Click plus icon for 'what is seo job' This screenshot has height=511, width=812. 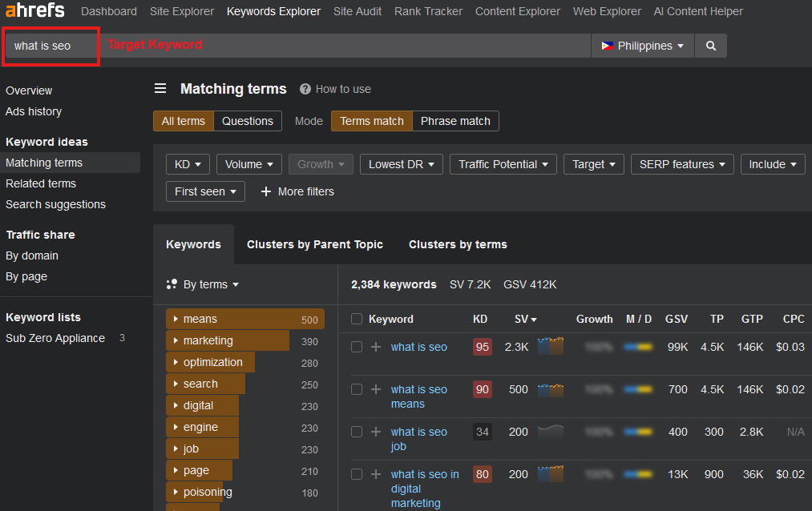[x=376, y=432]
